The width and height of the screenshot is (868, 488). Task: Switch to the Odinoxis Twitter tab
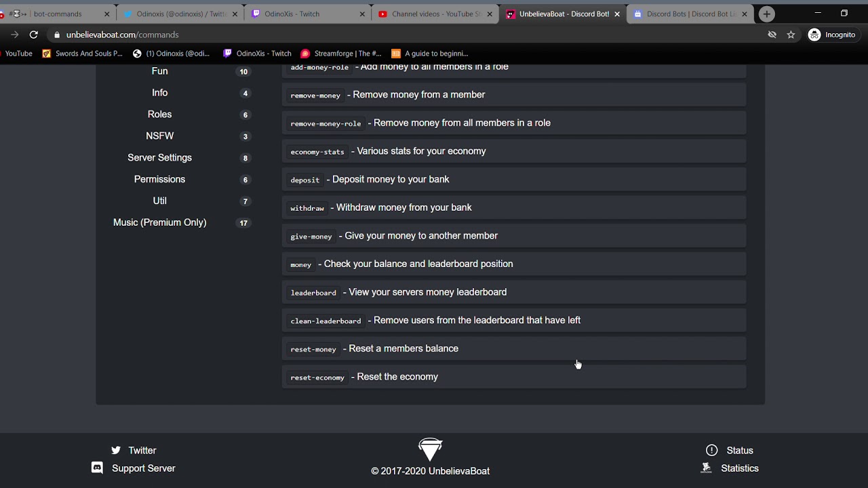[x=181, y=14]
